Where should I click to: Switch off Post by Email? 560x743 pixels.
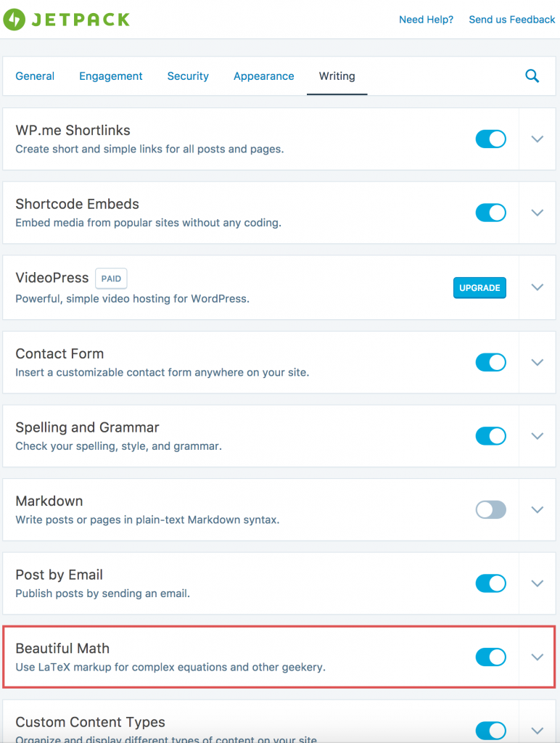[x=490, y=583]
